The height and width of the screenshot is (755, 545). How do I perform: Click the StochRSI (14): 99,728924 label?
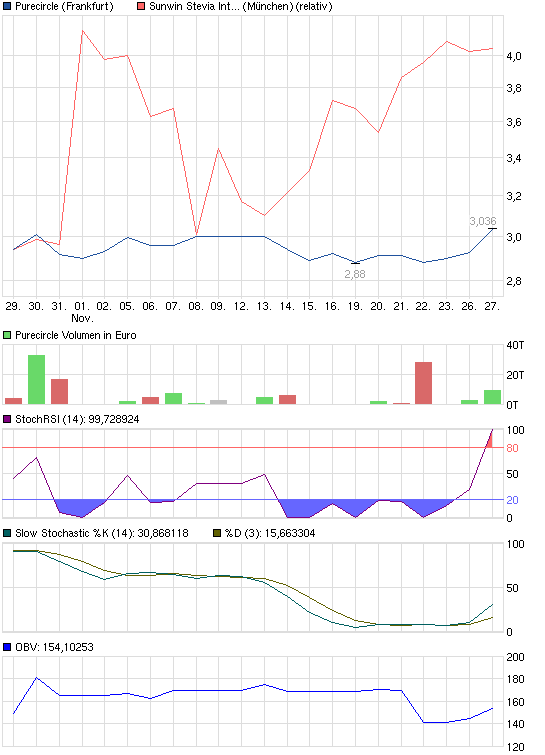(77, 419)
